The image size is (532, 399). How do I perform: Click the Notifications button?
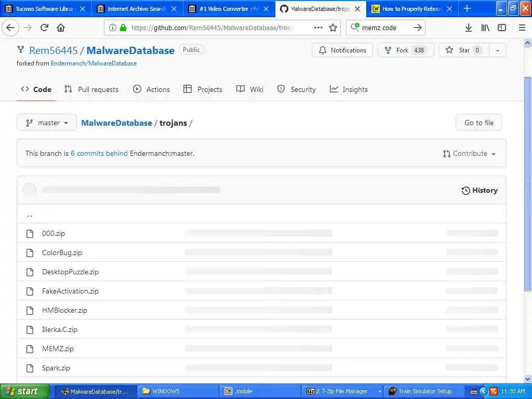(342, 50)
